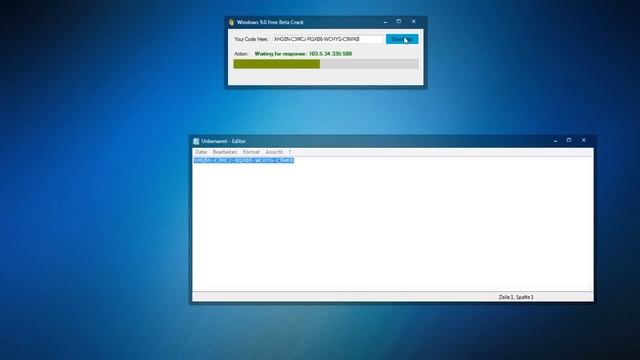Click the Editor window's notepad icon

[x=196, y=141]
